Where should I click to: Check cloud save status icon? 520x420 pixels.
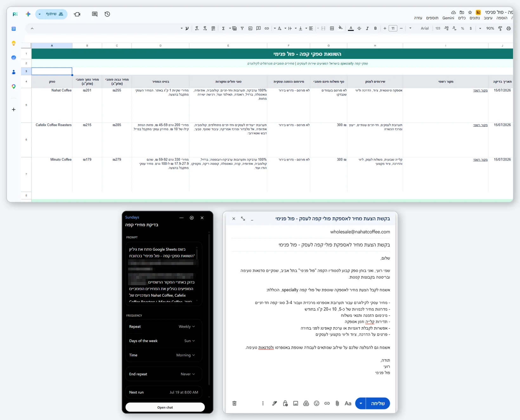coord(453,12)
